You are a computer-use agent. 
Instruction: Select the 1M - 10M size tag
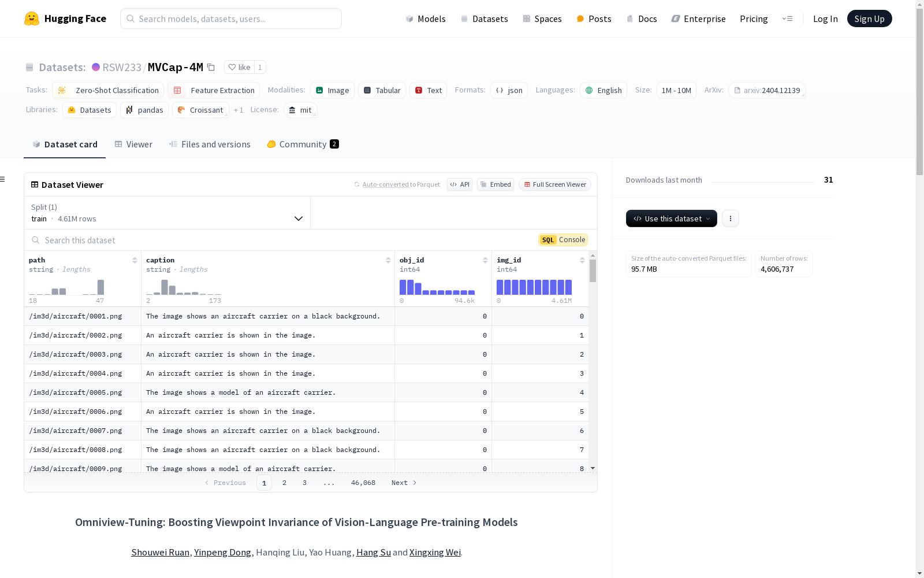pos(676,90)
